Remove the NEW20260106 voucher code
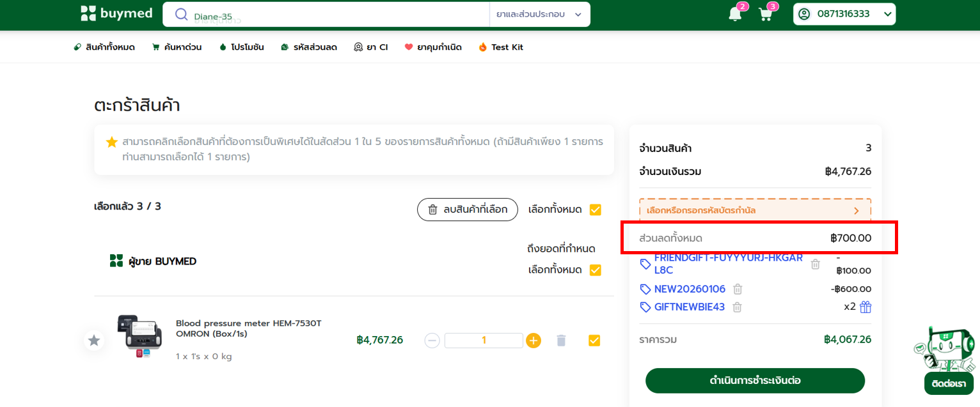The width and height of the screenshot is (980, 407). 738,289
